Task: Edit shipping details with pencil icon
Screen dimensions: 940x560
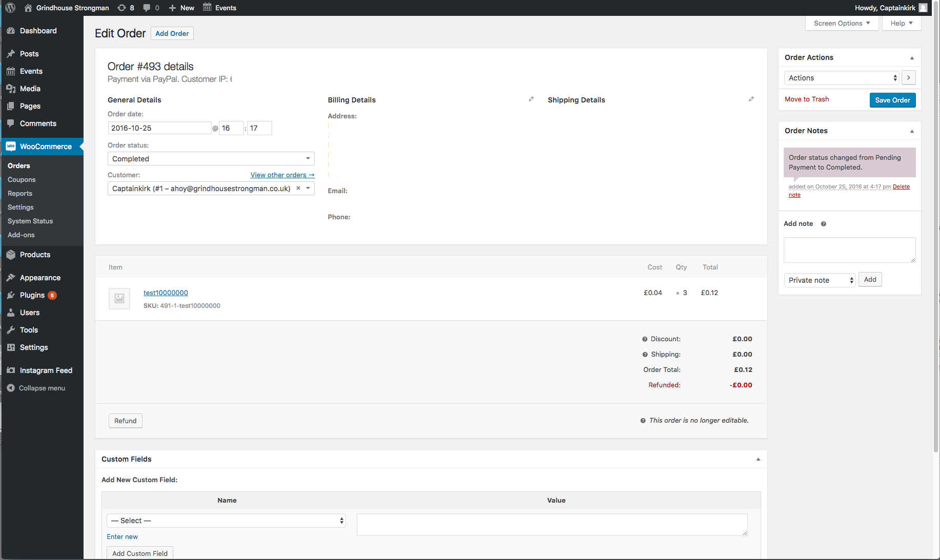Action: click(751, 99)
